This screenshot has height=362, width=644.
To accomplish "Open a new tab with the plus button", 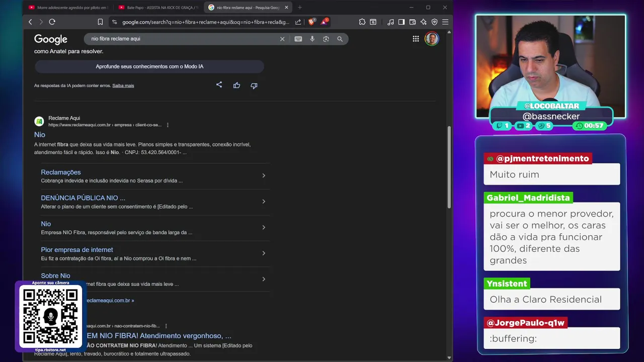I will [x=300, y=8].
